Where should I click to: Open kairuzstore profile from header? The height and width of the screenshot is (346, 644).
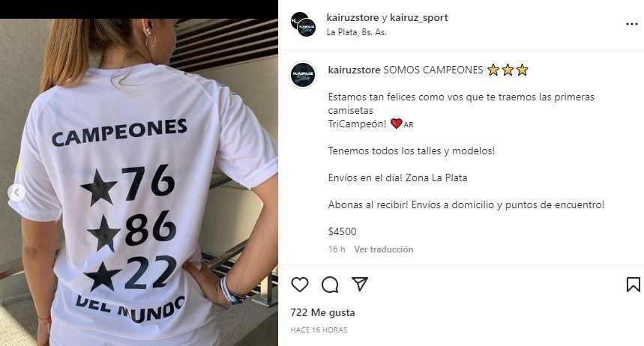tap(352, 18)
